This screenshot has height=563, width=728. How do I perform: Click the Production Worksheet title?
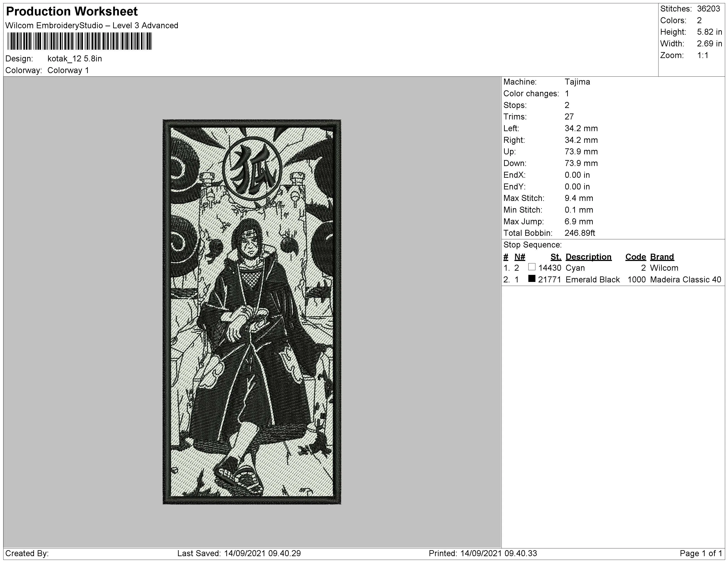coord(72,11)
